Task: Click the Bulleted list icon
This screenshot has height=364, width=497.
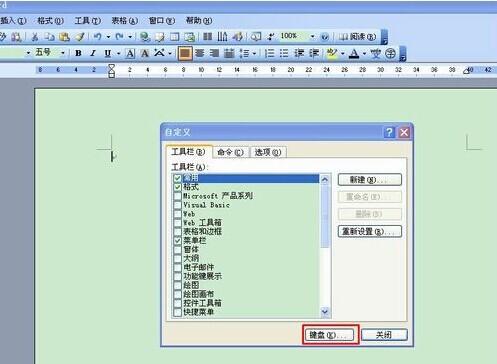Action: [x=284, y=53]
